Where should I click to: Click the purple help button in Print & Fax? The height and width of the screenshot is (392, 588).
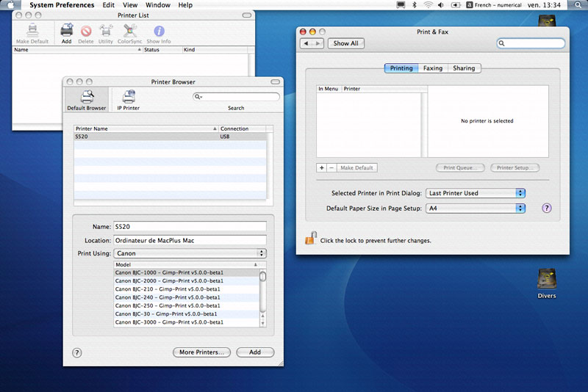546,208
